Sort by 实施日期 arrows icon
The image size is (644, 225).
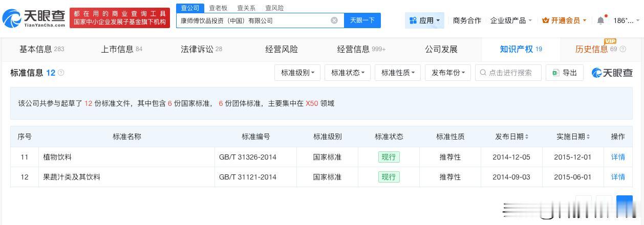point(588,137)
